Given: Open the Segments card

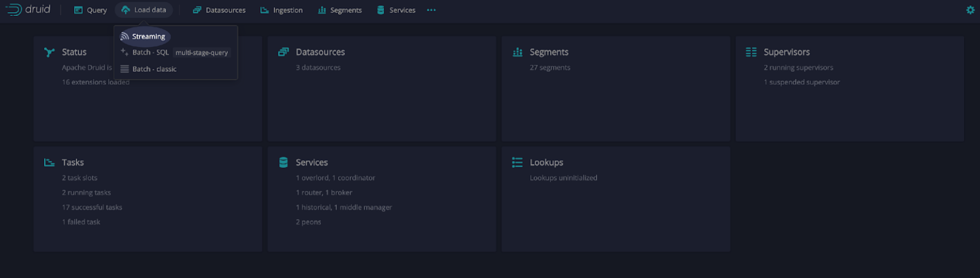Looking at the screenshot, I should click(616, 89).
